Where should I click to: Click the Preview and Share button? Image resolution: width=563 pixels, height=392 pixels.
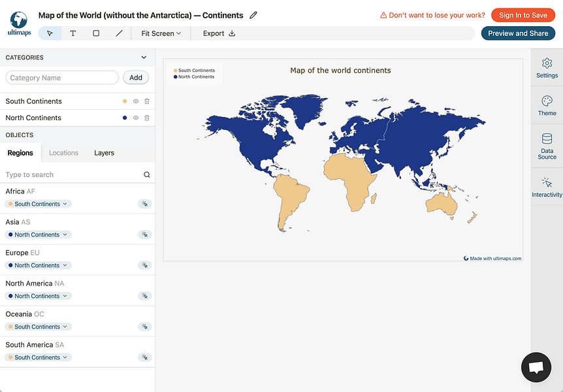click(518, 33)
